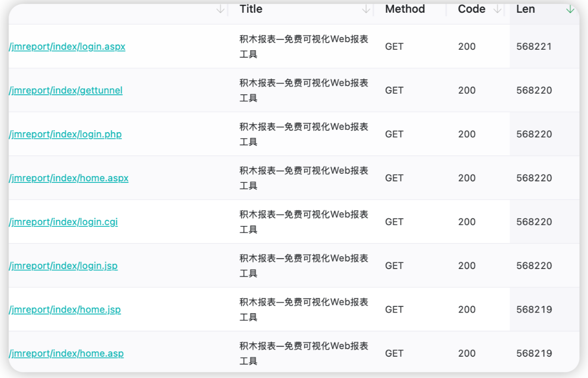Select Len value in home.asp row
This screenshot has width=588, height=378.
tap(534, 353)
